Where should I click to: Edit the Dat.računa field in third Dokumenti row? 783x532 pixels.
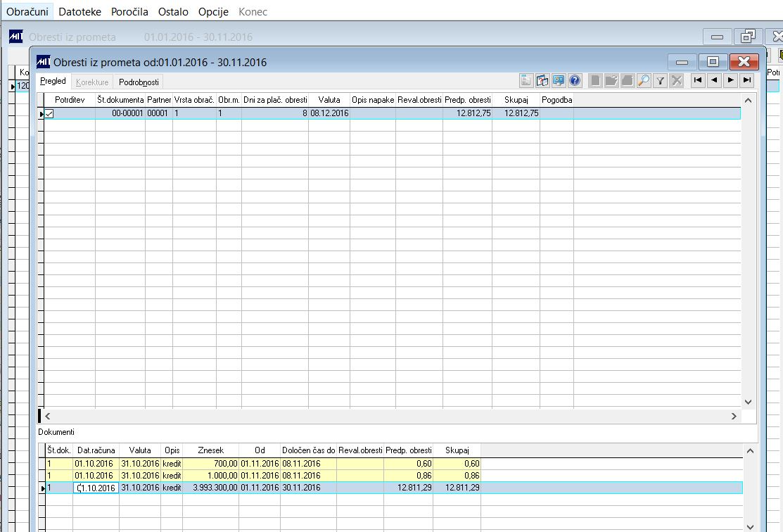[96, 488]
